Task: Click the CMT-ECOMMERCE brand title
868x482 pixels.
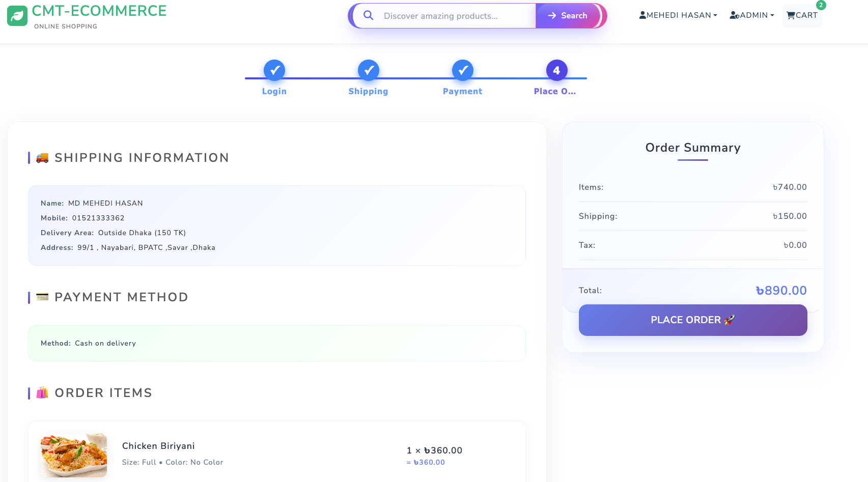Action: (x=99, y=11)
